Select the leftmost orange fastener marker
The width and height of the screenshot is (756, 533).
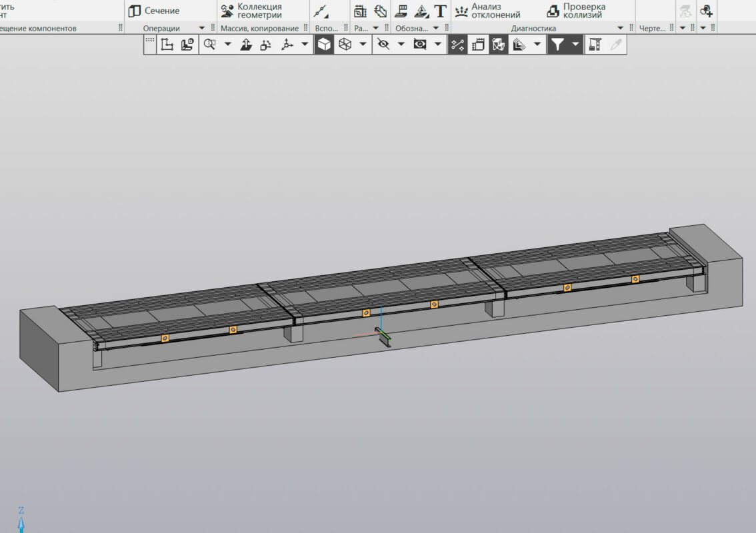(x=165, y=338)
